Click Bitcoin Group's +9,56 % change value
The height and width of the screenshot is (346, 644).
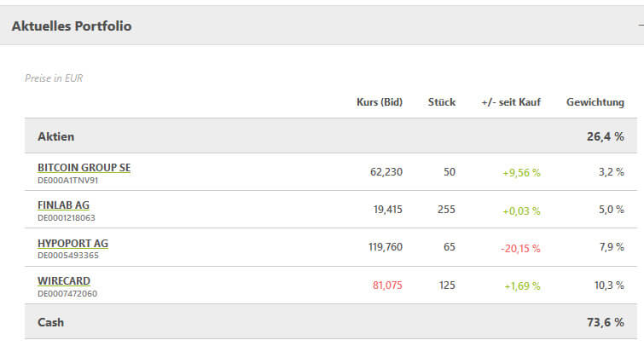click(521, 173)
